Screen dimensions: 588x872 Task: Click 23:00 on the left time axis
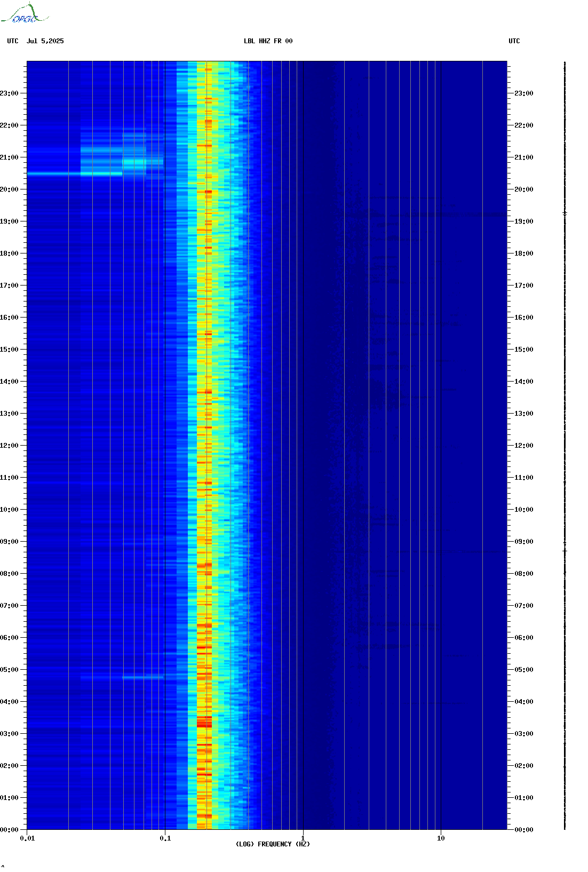(9, 93)
